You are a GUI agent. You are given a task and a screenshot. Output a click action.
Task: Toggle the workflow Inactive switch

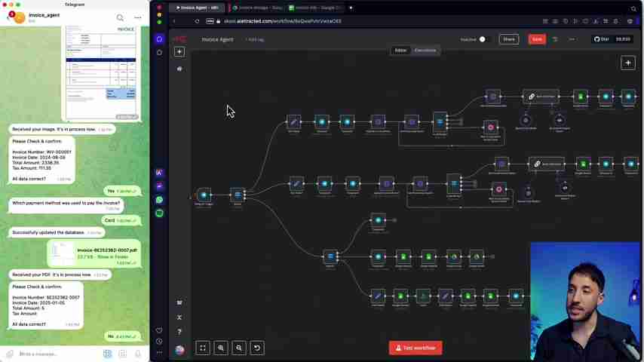pyautogui.click(x=482, y=39)
